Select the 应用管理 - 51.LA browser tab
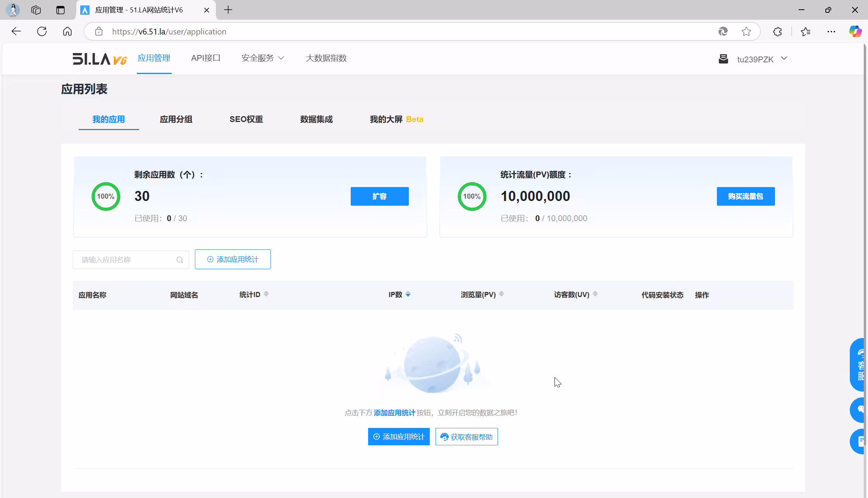 click(x=146, y=10)
